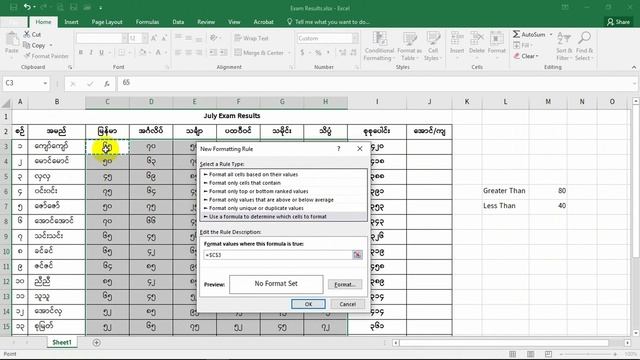
Task: Click the Fill Color bucket swatch
Action: pyautogui.click(x=142, y=52)
